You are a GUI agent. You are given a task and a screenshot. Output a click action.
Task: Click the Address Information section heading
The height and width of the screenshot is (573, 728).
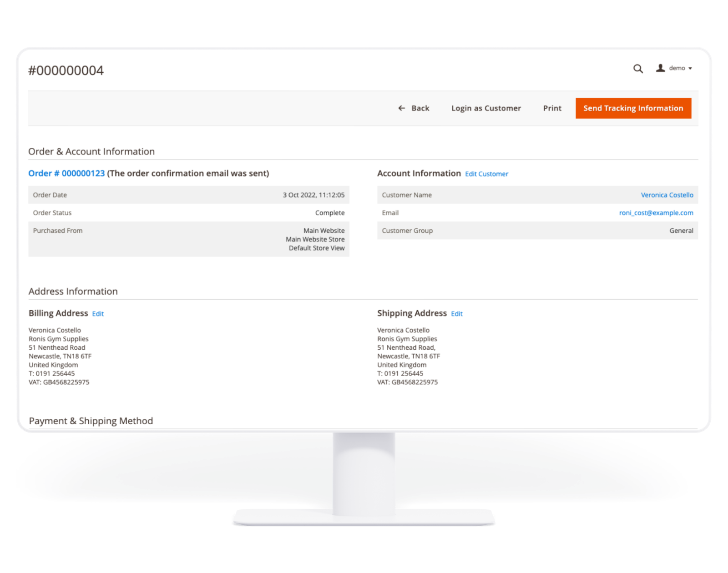pos(73,292)
